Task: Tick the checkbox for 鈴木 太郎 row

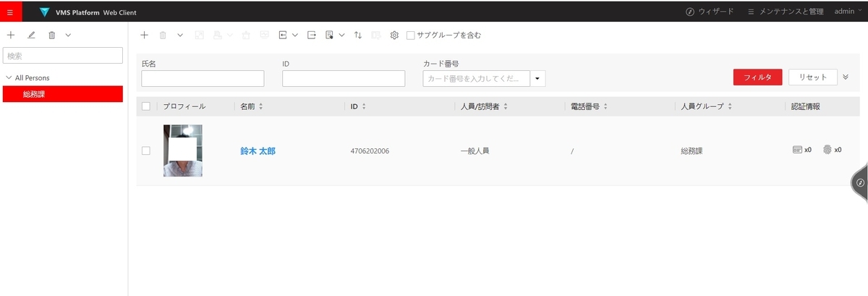Action: (x=146, y=151)
